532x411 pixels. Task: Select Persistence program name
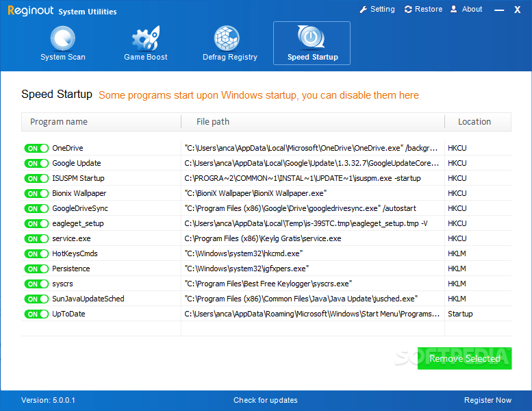(71, 269)
